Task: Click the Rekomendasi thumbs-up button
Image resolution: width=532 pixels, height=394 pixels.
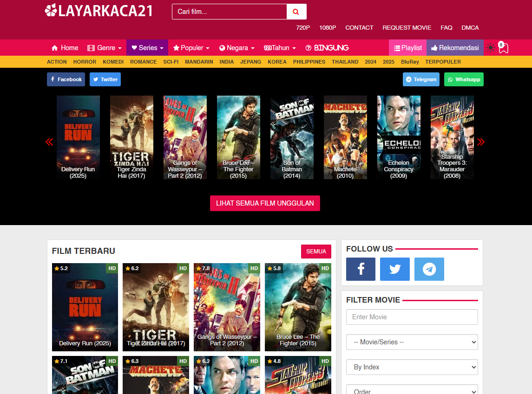Action: (455, 47)
